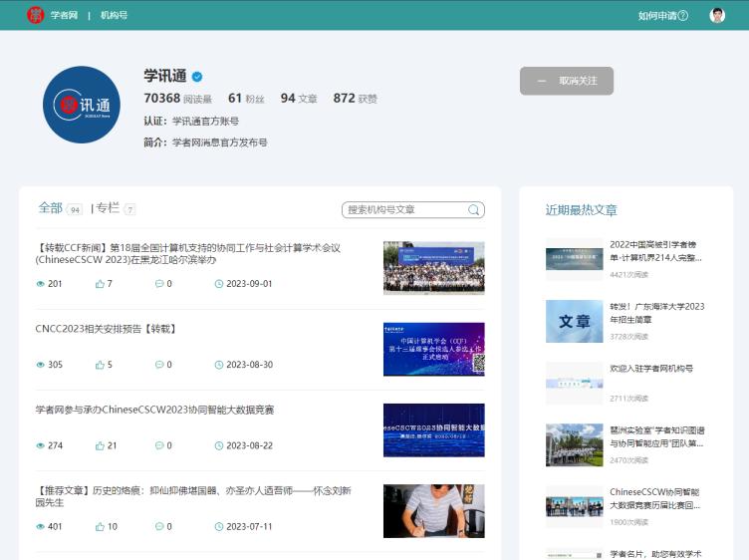Like the 推荐文章 article with 10 likes

101,526
